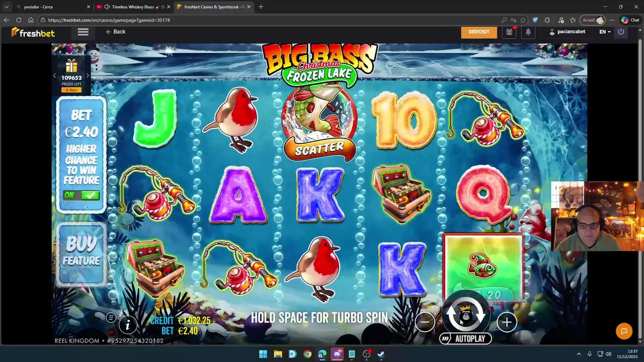Viewport: 644px width, 362px height.
Task: Open the game info (i) button
Action: tap(127, 325)
